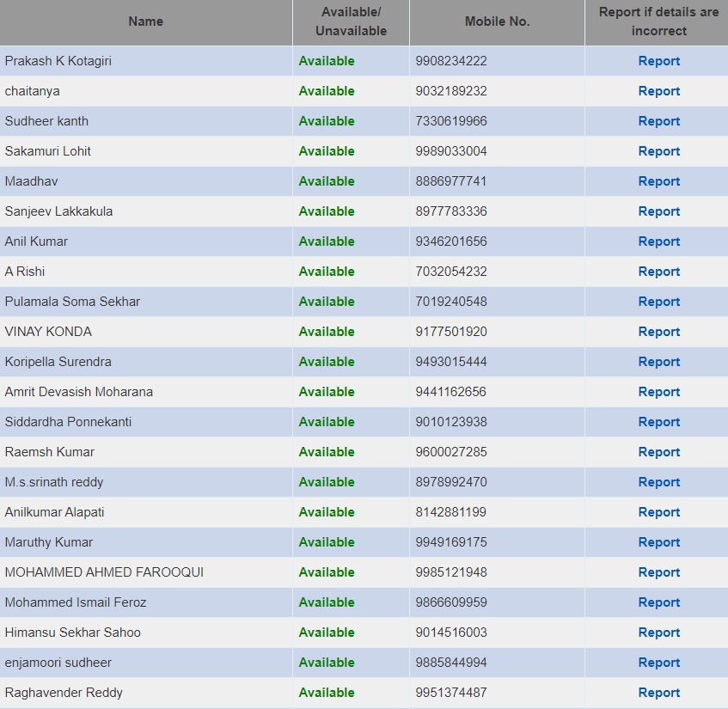Select mobile number 9177501920
728x709 pixels.
point(451,332)
